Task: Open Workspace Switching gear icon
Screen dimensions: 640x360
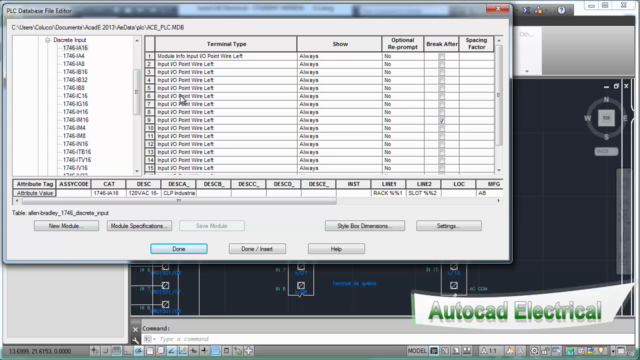Action: coord(534,351)
